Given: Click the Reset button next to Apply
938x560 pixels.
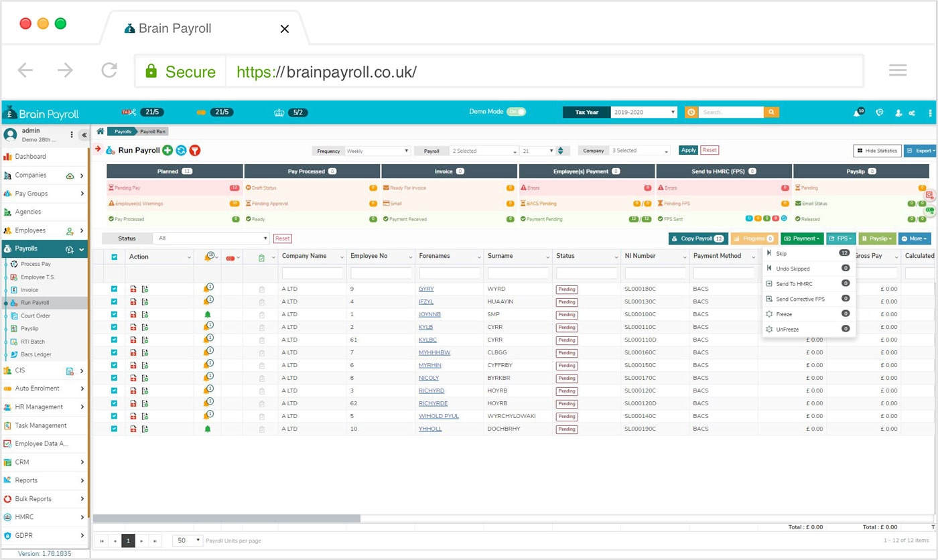Looking at the screenshot, I should point(710,150).
